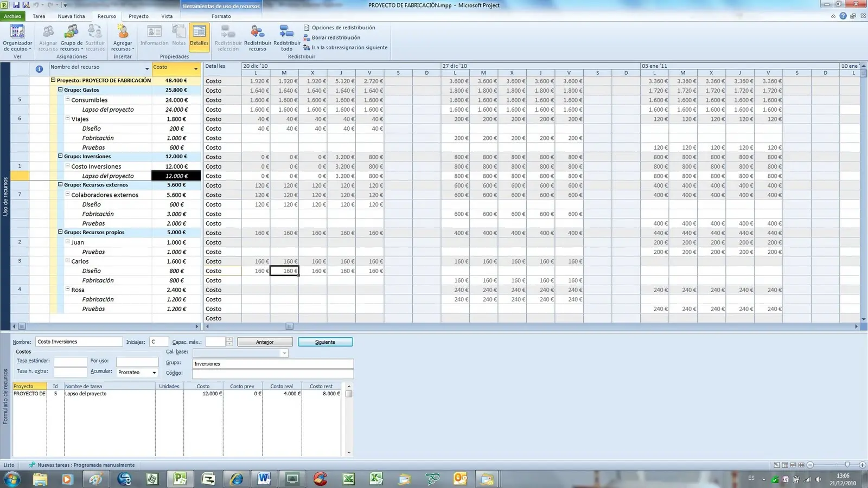Screen dimensions: 868x488
Task: Click the Tasa estándar input field
Action: (71, 362)
